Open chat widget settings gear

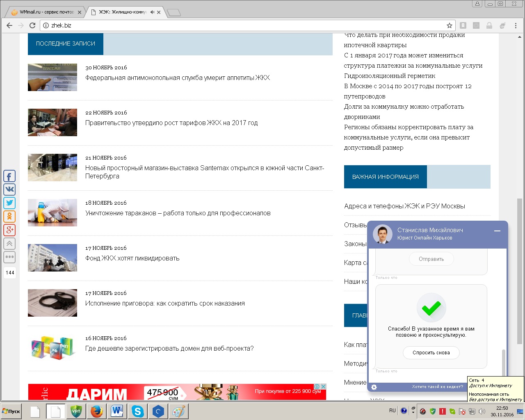click(x=374, y=387)
